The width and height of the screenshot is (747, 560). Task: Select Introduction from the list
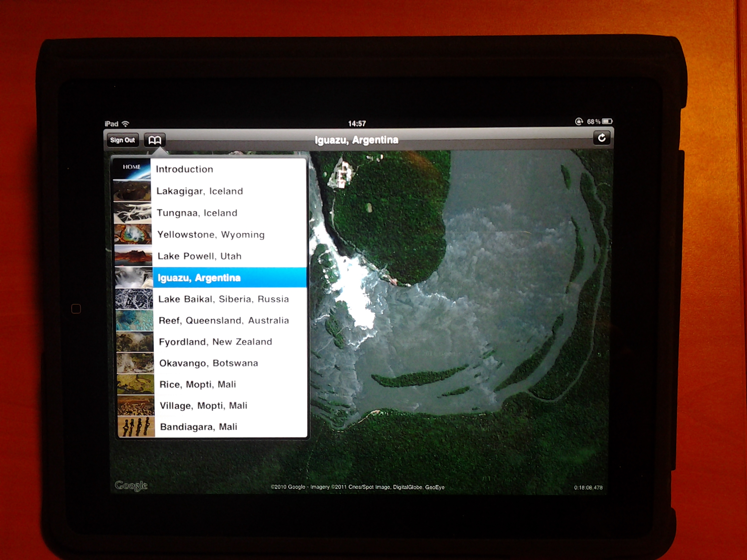pyautogui.click(x=185, y=169)
